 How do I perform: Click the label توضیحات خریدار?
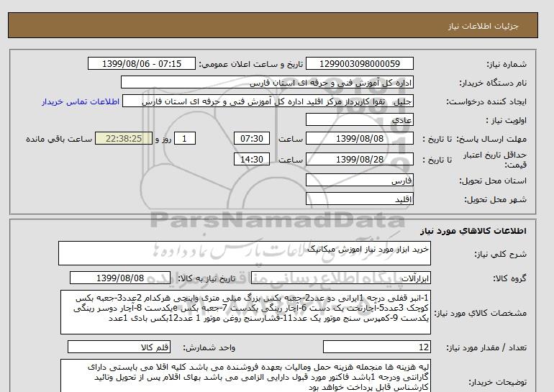click(x=497, y=383)
